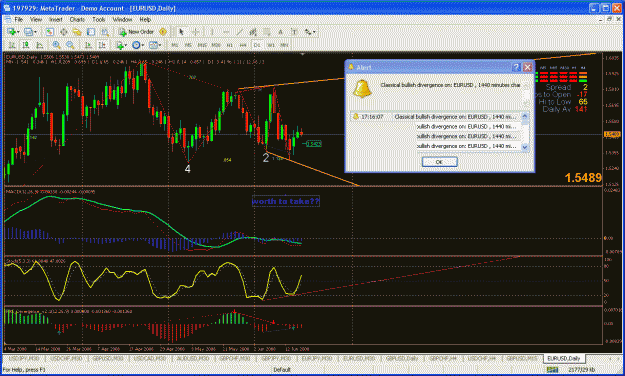Open the Insert menu
Viewport: 625px width, 376px height.
tap(56, 19)
